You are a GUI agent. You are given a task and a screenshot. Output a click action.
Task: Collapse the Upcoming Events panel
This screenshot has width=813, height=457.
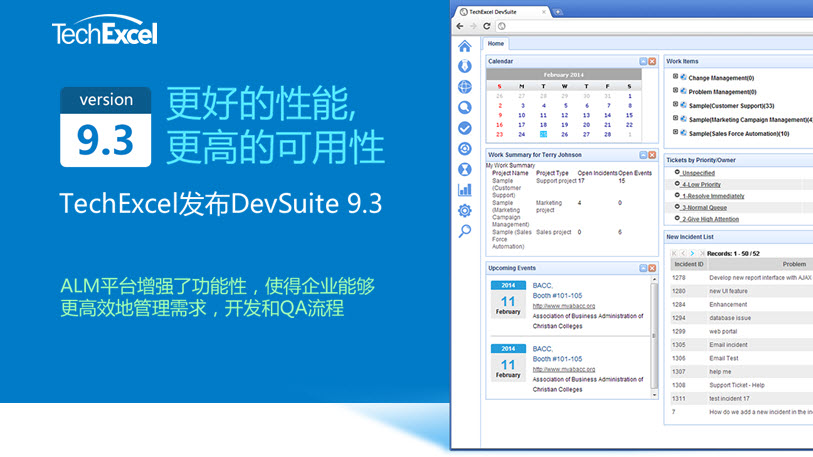click(x=643, y=268)
